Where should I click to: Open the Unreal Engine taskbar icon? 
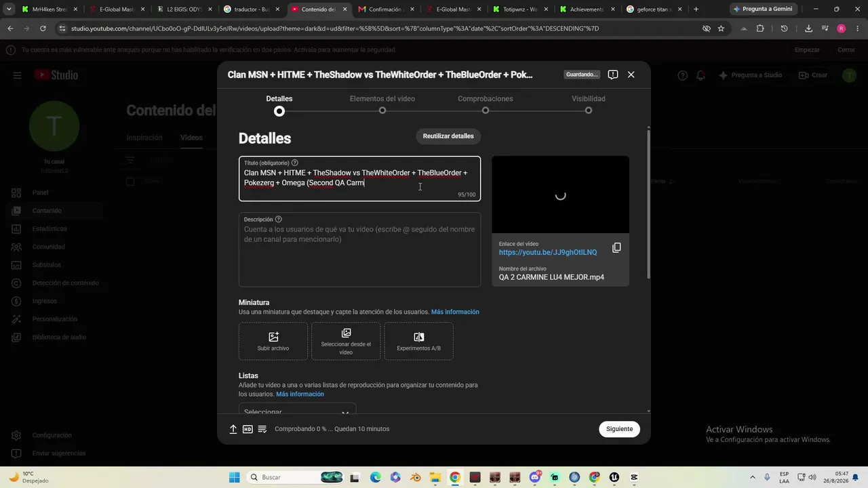(x=614, y=477)
